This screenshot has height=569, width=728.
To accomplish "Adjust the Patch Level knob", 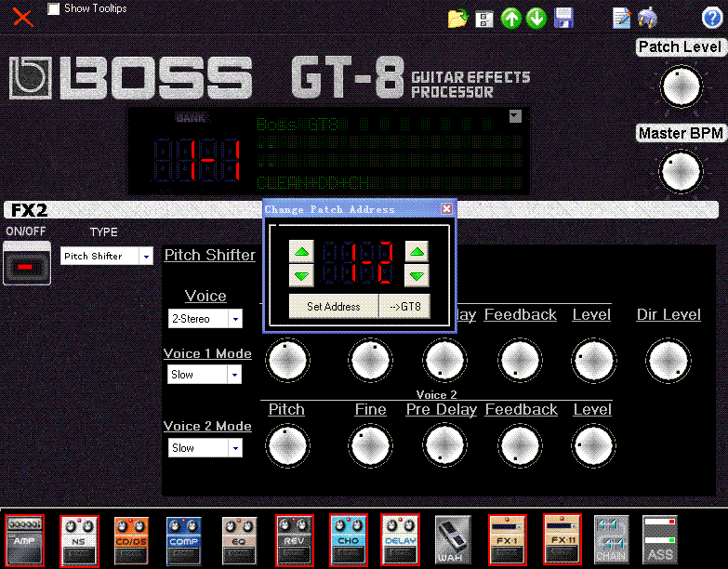I will tap(682, 86).
